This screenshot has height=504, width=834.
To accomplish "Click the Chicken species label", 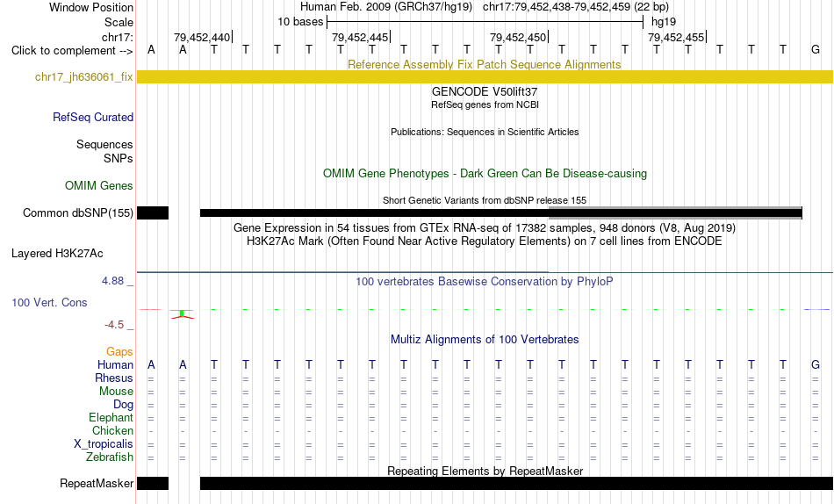I will [x=112, y=430].
